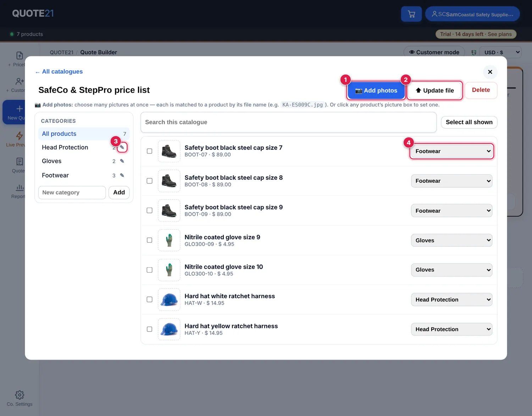Screen dimensions: 532x416
Task: Check the Safety boot size 7 checkbox
Action: point(150,151)
